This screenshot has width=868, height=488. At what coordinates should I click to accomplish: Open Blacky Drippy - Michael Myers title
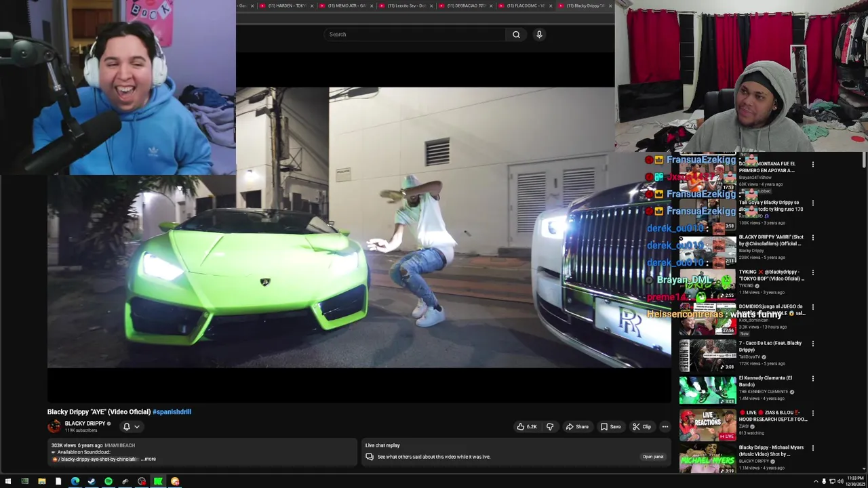coord(771,451)
